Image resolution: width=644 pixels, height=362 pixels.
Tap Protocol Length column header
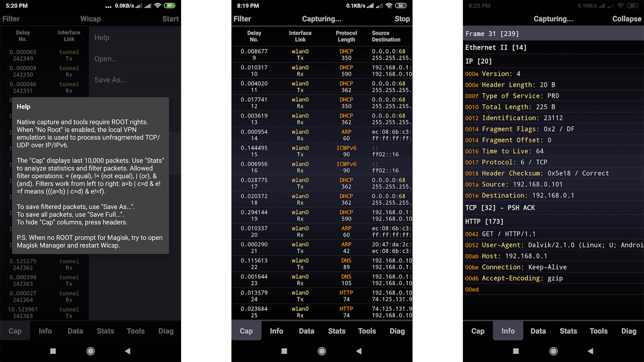346,36
